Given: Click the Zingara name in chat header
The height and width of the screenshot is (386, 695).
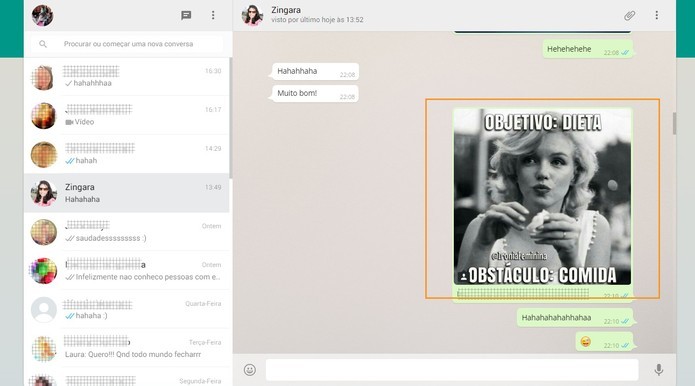Looking at the screenshot, I should [x=286, y=10].
